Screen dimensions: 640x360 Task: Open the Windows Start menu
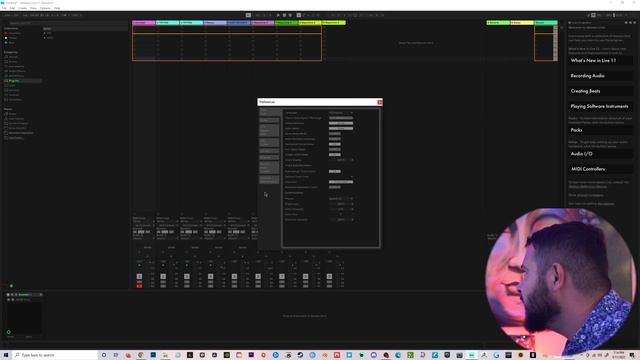(6, 355)
